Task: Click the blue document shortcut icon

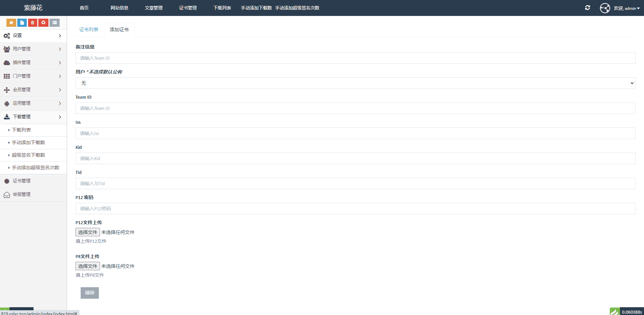Action: pyautogui.click(x=22, y=23)
